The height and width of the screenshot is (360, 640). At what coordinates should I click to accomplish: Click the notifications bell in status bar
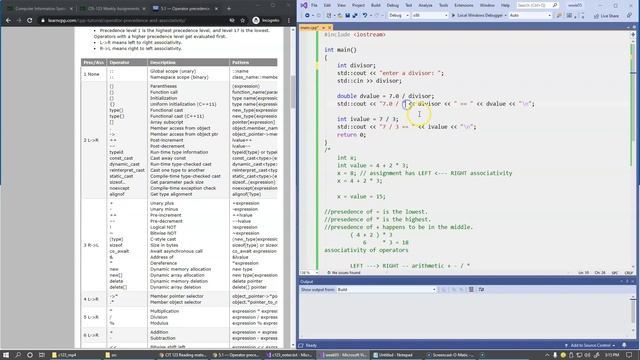[624, 345]
